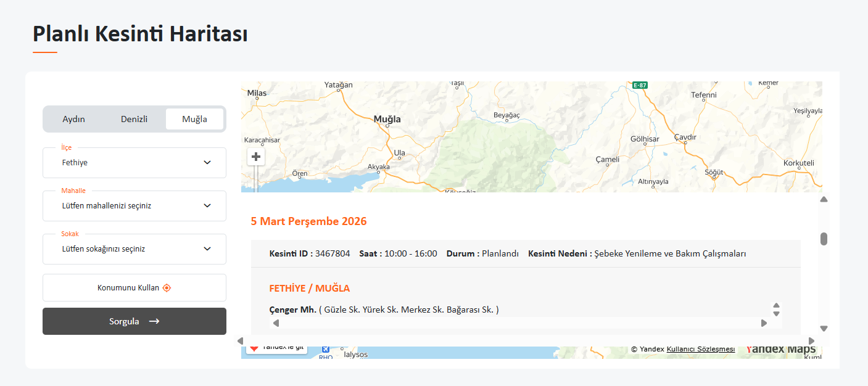Screen dimensions: 868x386
Task: Click the outage list scrollbar up arrow
Action: tap(824, 199)
